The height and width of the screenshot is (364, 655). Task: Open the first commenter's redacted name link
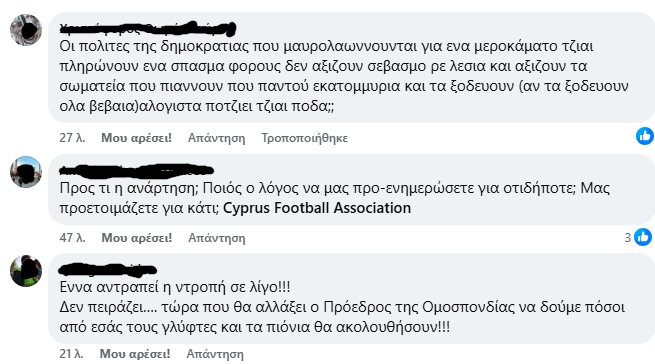[x=148, y=28]
